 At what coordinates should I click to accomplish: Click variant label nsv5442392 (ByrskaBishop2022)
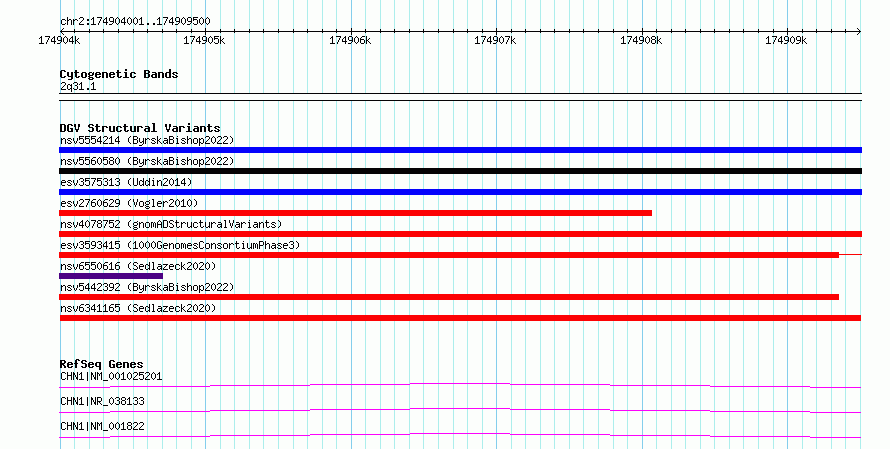(x=147, y=287)
